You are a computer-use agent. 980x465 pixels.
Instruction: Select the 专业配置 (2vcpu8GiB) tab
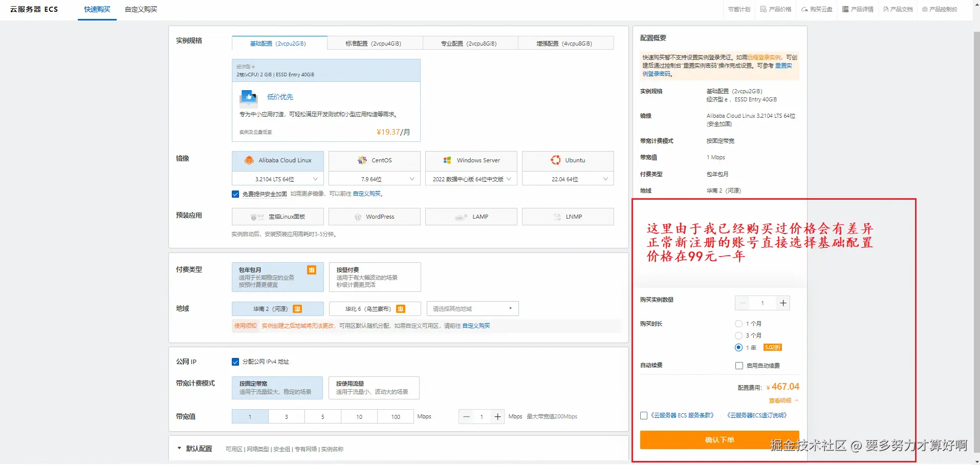pos(471,44)
